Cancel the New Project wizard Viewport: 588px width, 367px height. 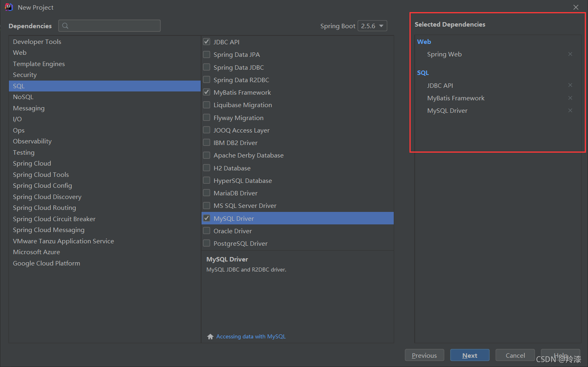pos(515,355)
